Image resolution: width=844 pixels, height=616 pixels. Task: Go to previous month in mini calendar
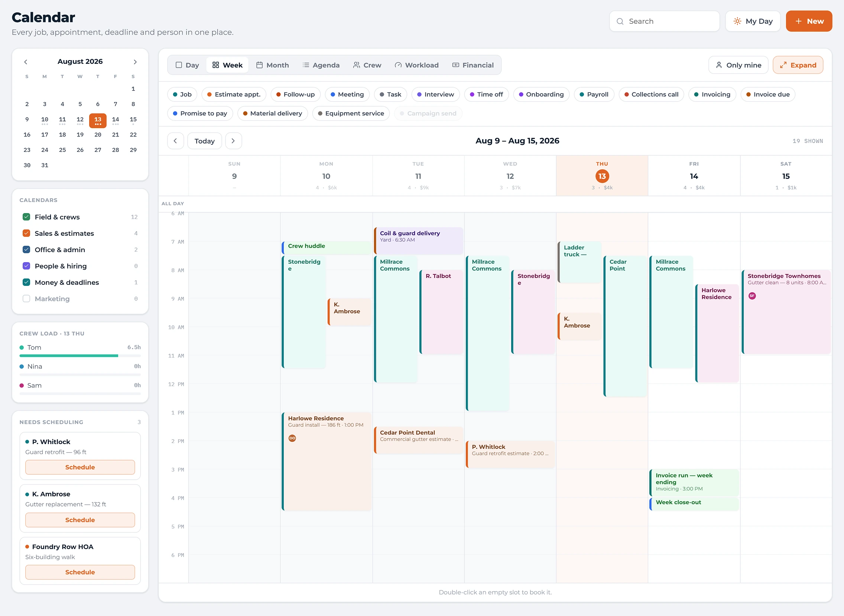pos(26,62)
